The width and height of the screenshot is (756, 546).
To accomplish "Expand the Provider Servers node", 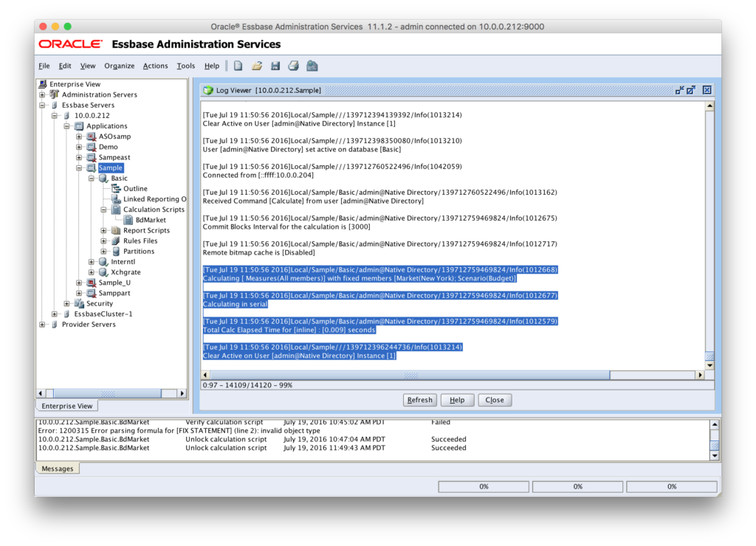I will pyautogui.click(x=42, y=325).
